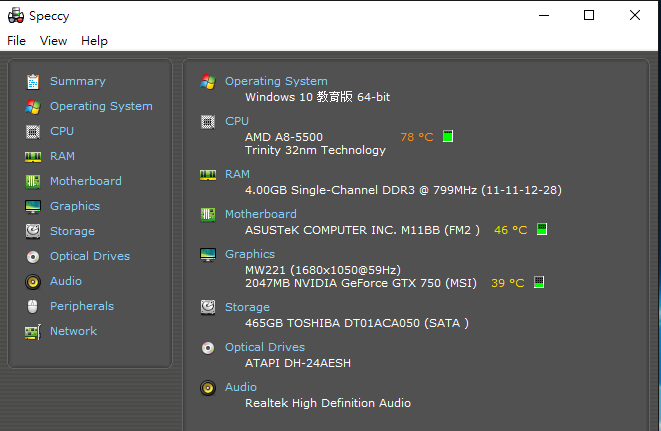Click the Operating System flag icon in sidebar

[x=33, y=107]
